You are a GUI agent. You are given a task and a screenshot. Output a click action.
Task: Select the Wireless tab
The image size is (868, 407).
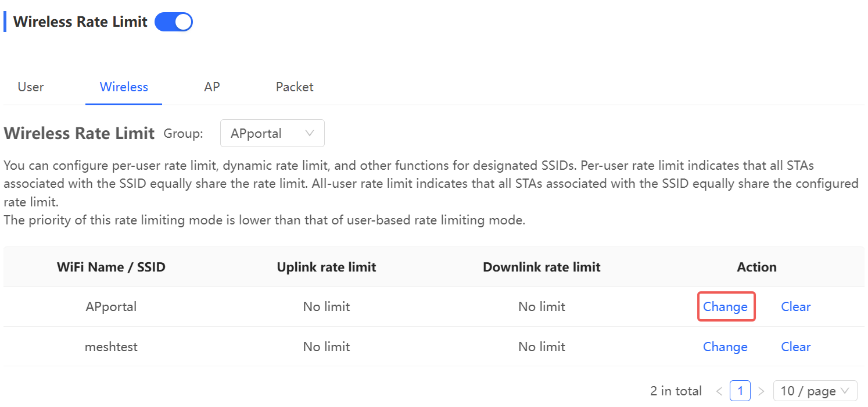point(124,87)
